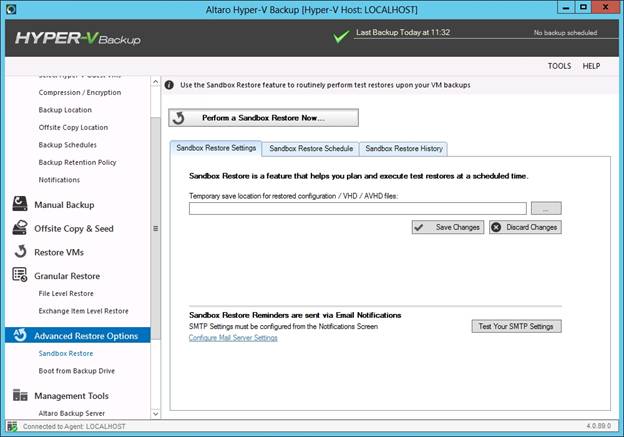Open Granular Restore section
The width and height of the screenshot is (624, 437).
(67, 276)
